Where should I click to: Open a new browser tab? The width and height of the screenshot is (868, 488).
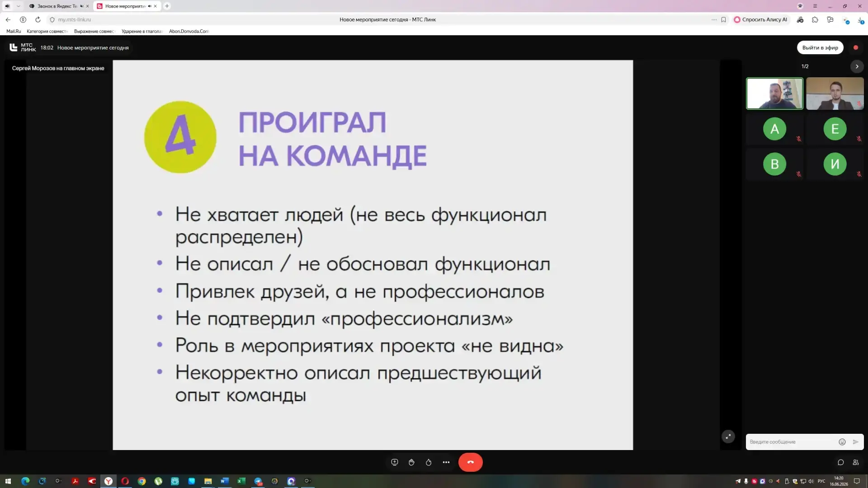167,6
